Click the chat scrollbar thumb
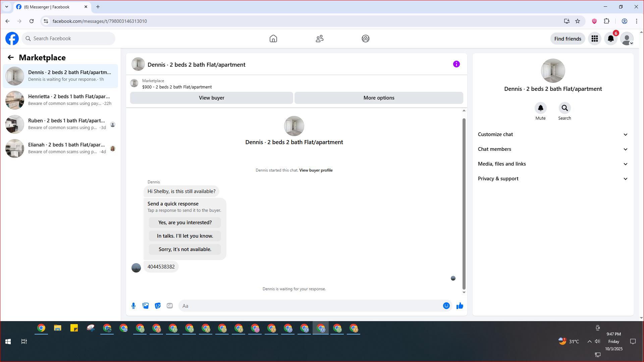 pos(464,203)
